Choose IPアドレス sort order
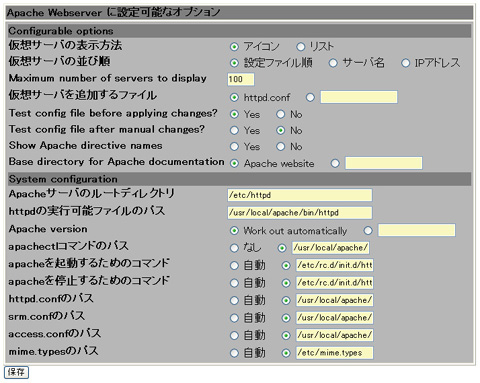 tap(405, 63)
